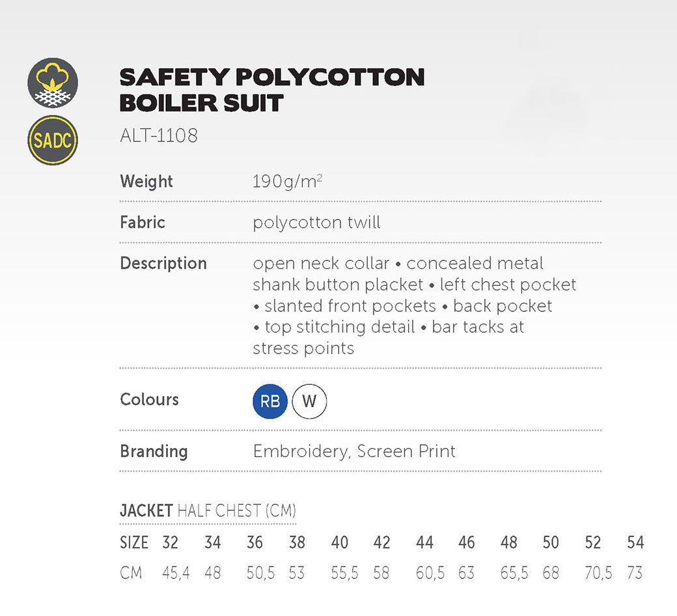This screenshot has width=677, height=616.
Task: Click size 32 in the size chart
Action: 170,542
